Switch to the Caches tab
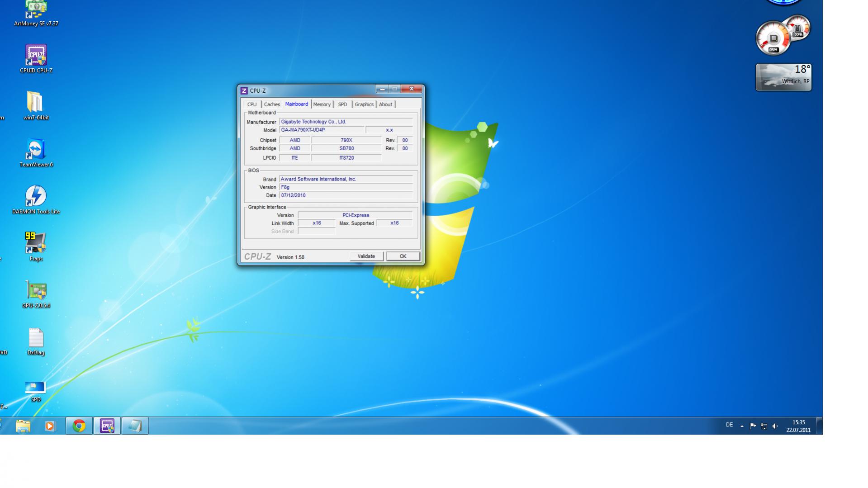Viewport: 868px width, 488px height. [272, 104]
